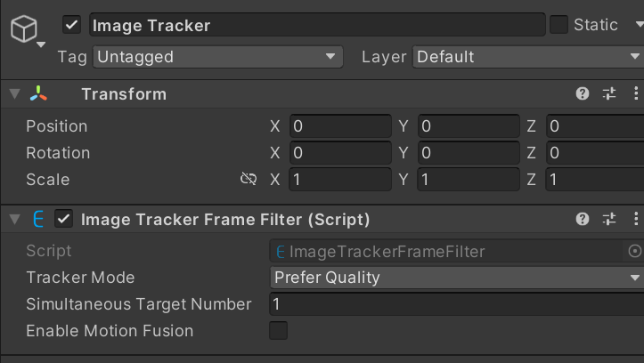Open Image Tracker Frame Filter three-dot menu

(x=636, y=219)
